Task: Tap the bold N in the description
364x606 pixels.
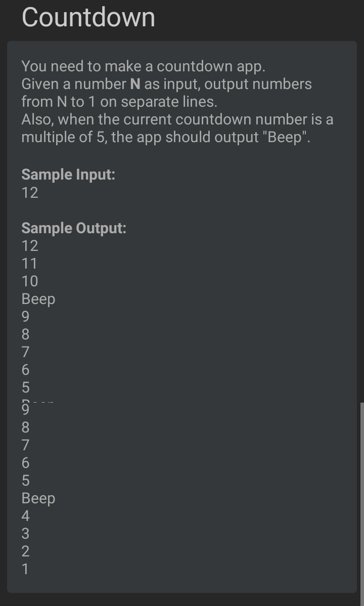Action: point(135,84)
